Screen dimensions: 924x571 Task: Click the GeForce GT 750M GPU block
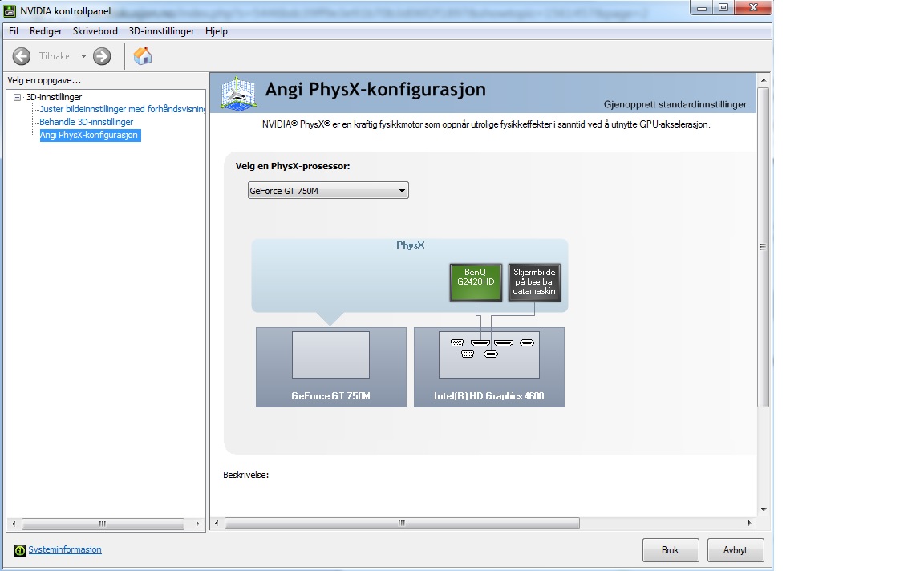pyautogui.click(x=330, y=367)
